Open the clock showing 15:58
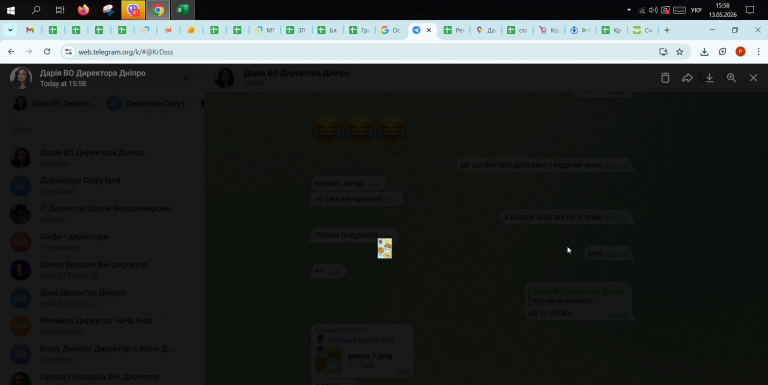This screenshot has width=768, height=385. [x=722, y=10]
